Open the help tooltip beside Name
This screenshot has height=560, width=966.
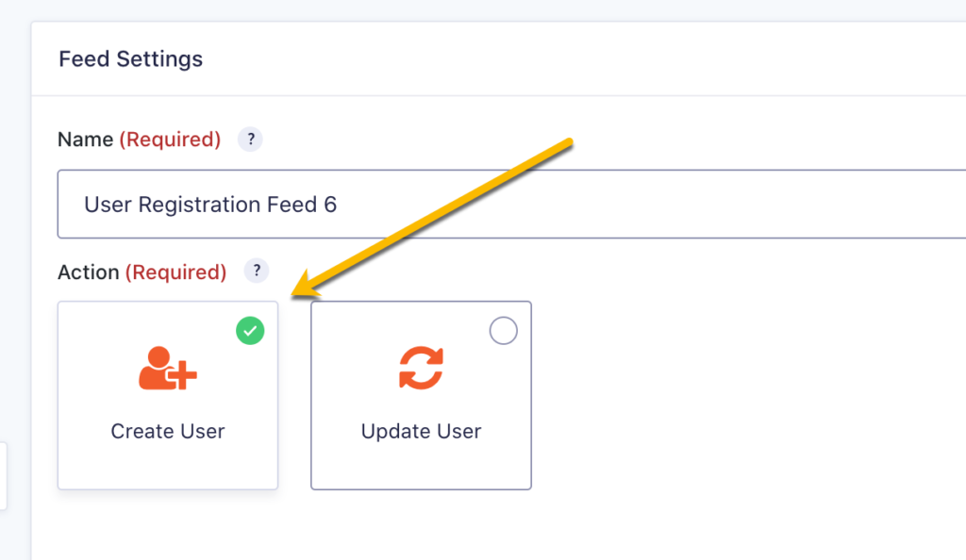click(x=250, y=140)
